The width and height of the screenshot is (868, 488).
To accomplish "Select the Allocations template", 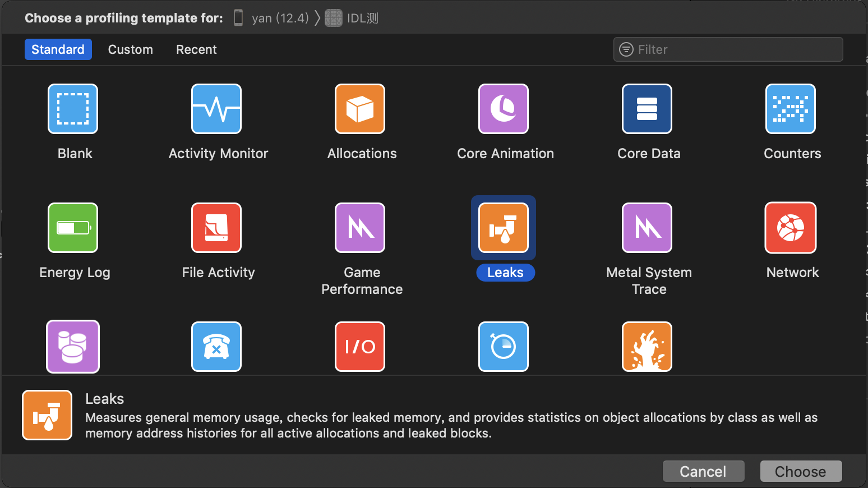I will [360, 109].
